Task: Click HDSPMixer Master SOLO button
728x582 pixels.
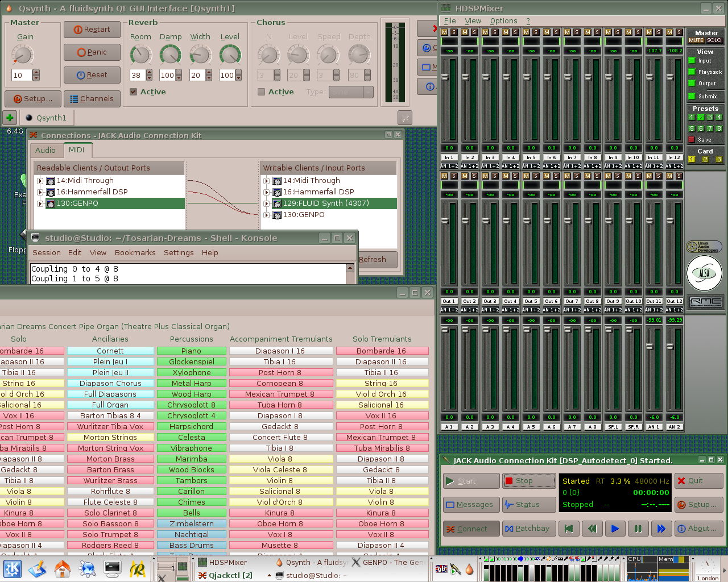Action: [714, 40]
